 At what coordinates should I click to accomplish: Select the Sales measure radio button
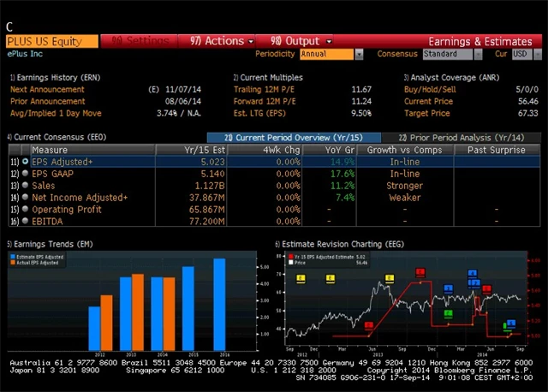[27, 186]
